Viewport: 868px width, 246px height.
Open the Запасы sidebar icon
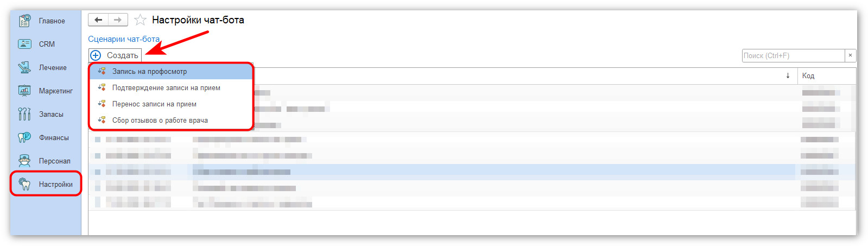click(x=24, y=114)
